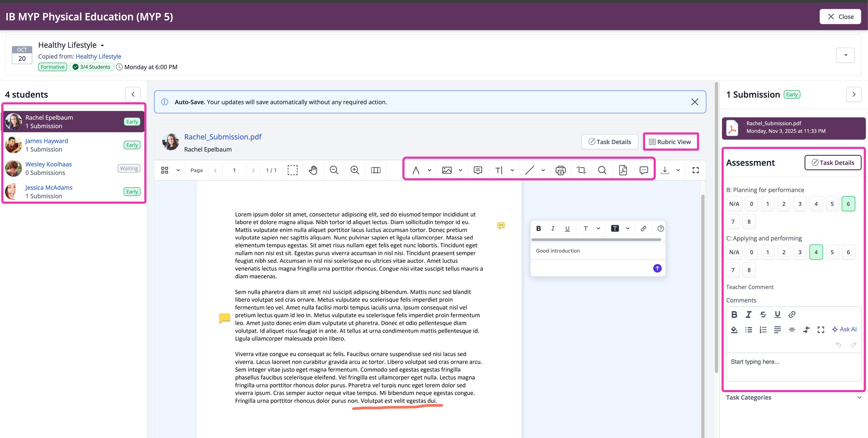The width and height of the screenshot is (868, 438).
Task: Ask AI for teacher comment help
Action: [844, 329]
